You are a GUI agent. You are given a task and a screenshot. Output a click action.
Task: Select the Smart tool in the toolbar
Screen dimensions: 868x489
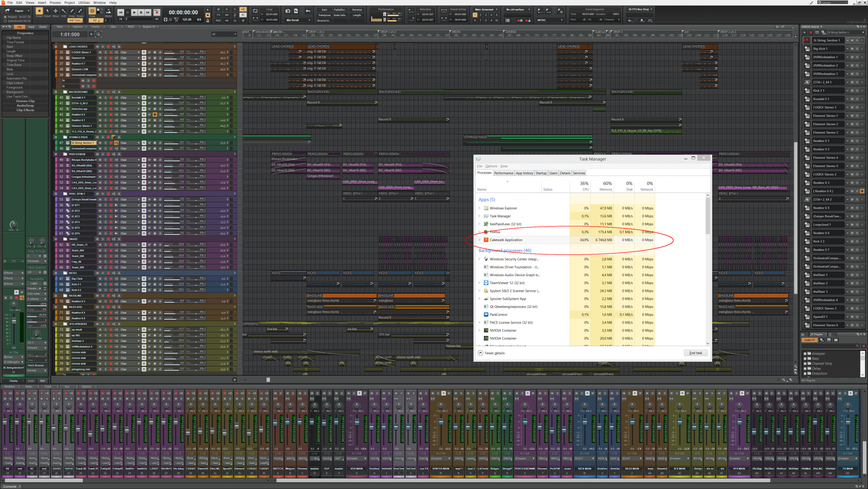(x=39, y=11)
